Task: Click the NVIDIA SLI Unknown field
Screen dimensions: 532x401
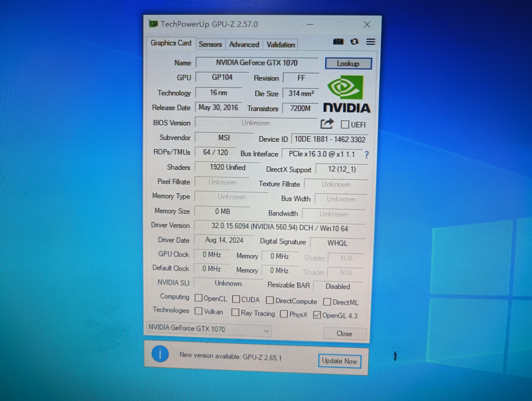Action: click(228, 284)
